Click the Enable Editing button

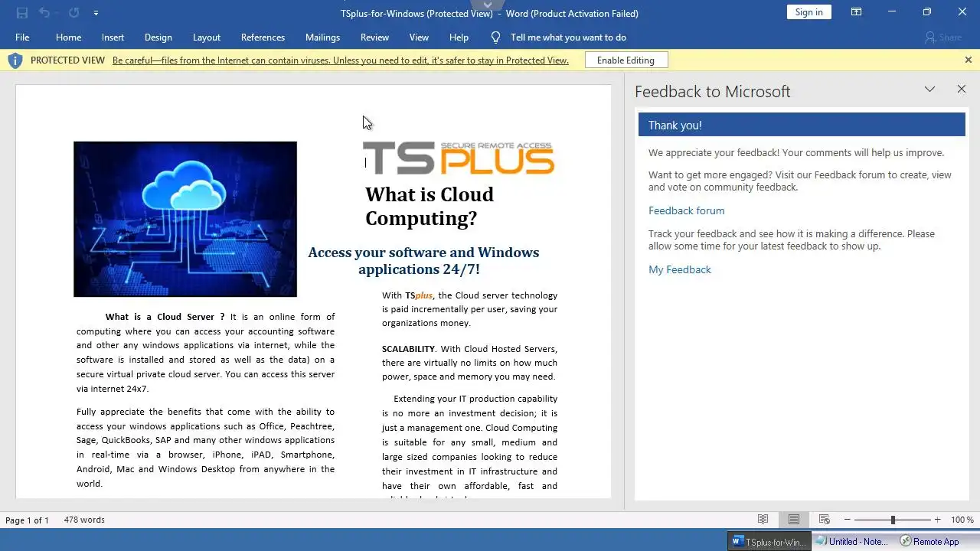(x=626, y=60)
